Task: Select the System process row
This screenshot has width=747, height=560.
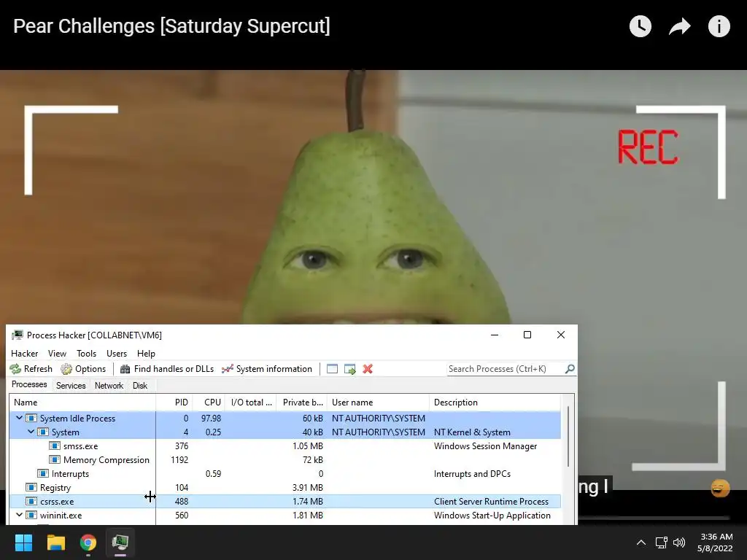Action: [285, 432]
